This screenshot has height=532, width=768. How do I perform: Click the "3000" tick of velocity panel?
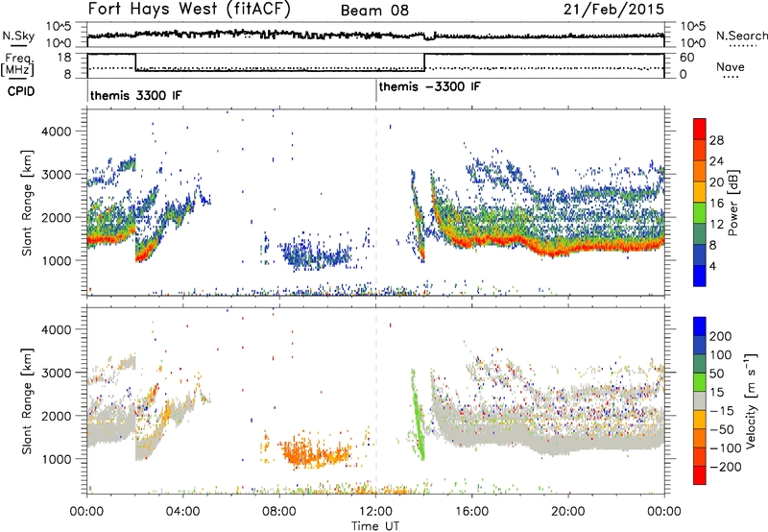click(56, 373)
